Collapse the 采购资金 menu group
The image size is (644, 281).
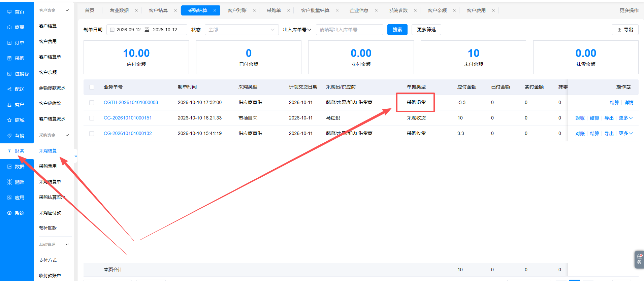(x=67, y=135)
